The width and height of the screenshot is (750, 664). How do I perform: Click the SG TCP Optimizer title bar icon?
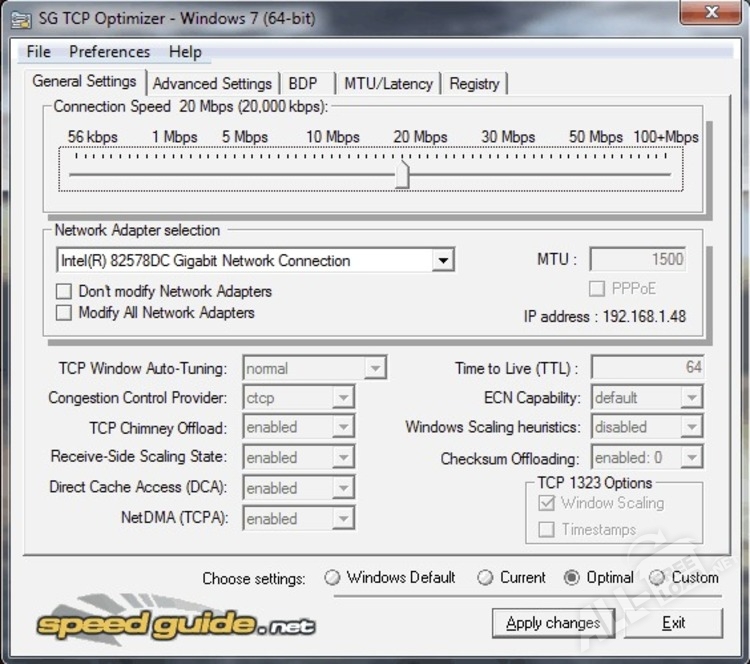click(x=20, y=15)
